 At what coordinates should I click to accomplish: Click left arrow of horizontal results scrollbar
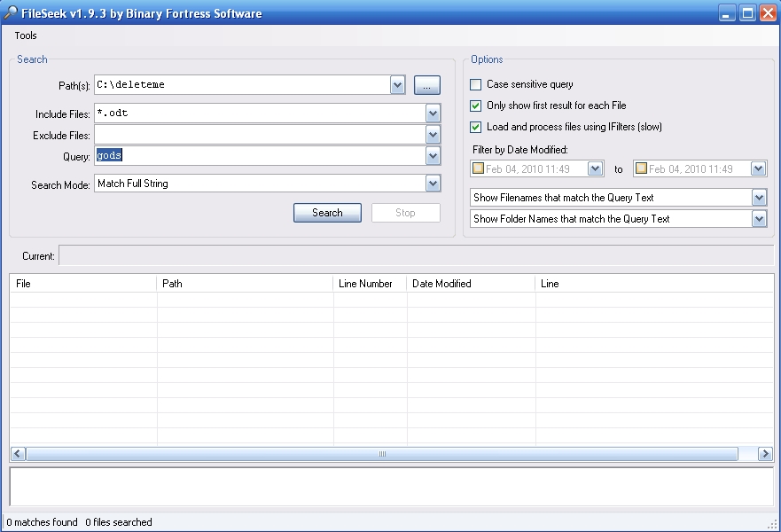(19, 454)
